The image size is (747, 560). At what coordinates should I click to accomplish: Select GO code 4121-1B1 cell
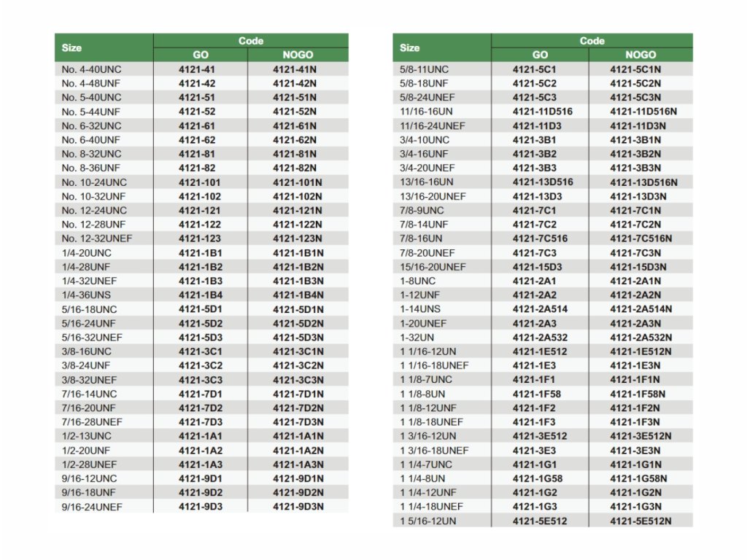pyautogui.click(x=201, y=253)
